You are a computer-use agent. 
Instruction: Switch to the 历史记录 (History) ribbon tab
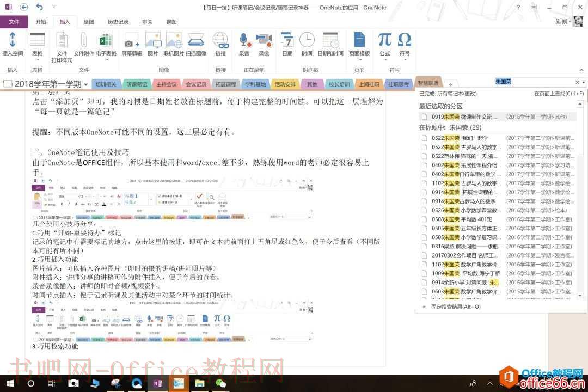pos(118,22)
